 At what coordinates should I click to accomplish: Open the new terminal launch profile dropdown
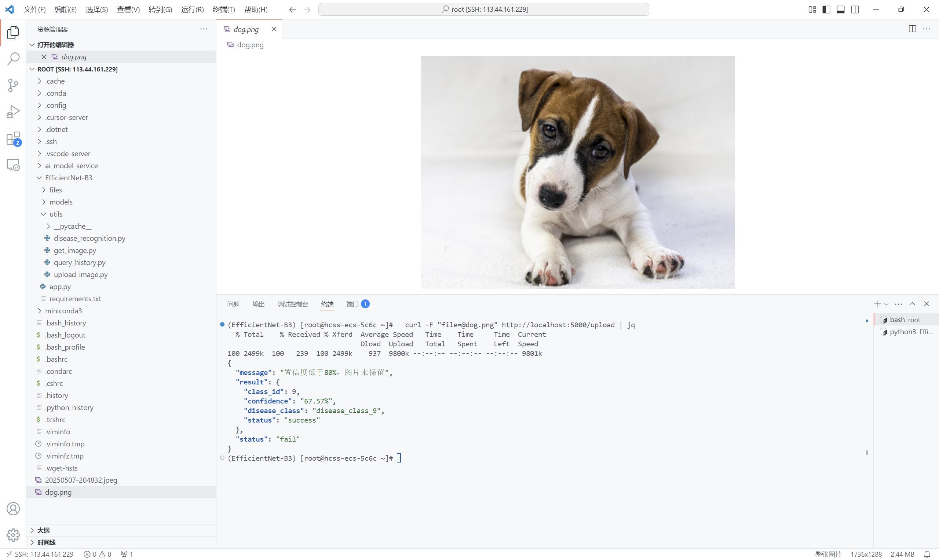(x=886, y=304)
